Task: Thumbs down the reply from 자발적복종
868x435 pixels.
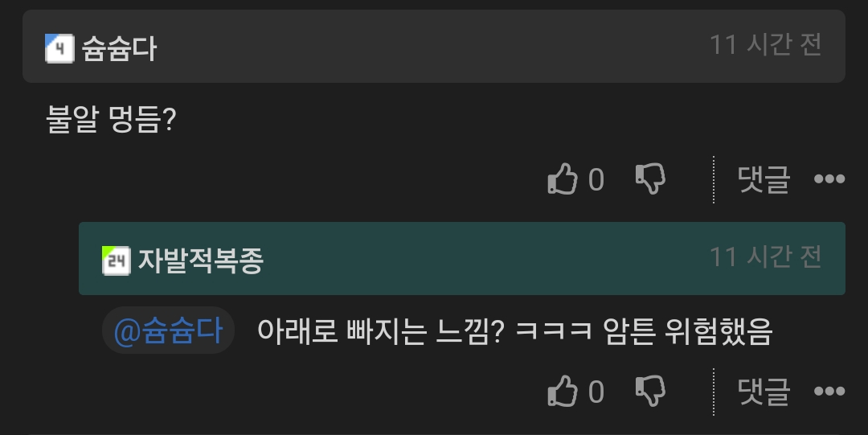Action: 650,392
